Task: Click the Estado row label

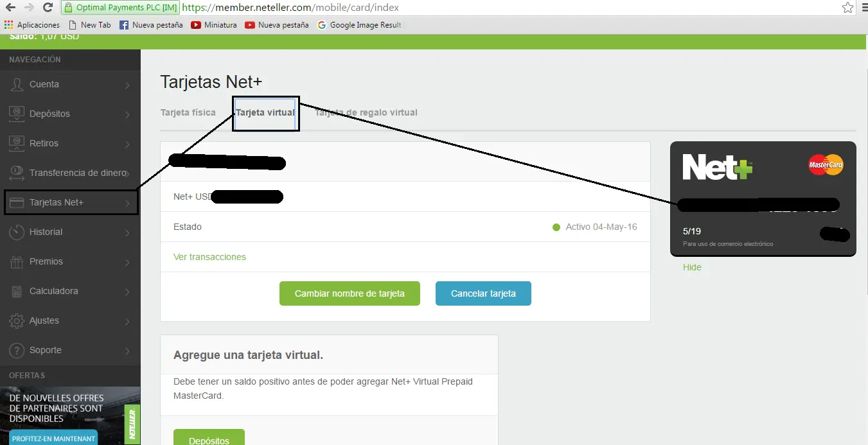Action: pos(188,227)
